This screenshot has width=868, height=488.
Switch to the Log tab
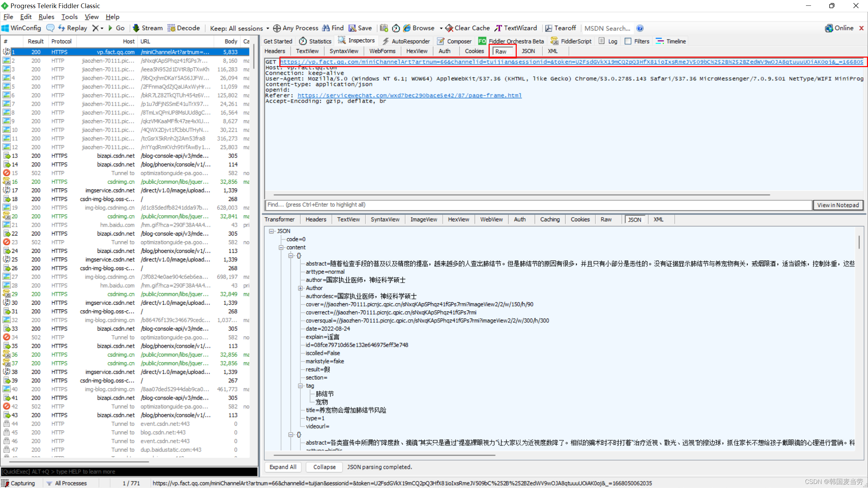[x=608, y=41]
